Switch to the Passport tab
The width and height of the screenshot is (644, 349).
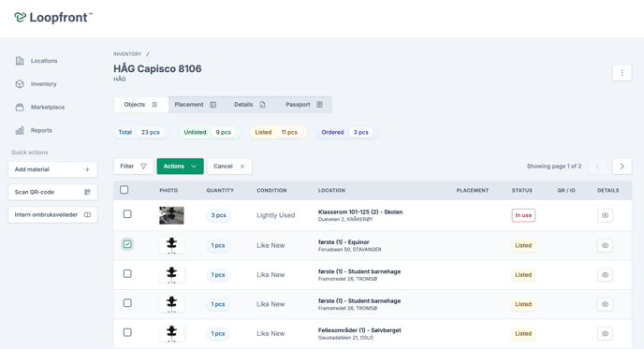(304, 105)
